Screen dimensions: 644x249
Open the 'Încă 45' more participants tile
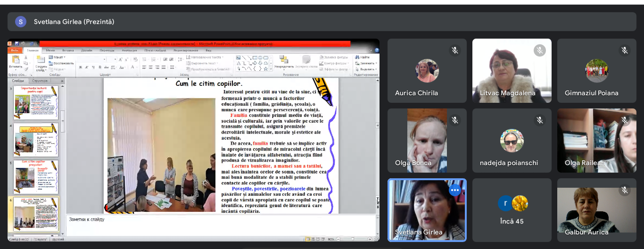pyautogui.click(x=512, y=210)
